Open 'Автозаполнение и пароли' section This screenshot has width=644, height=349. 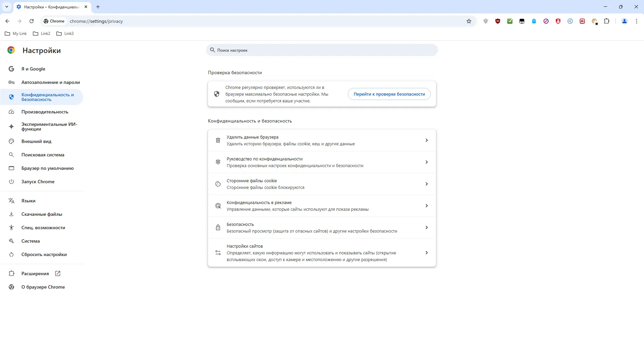[50, 82]
